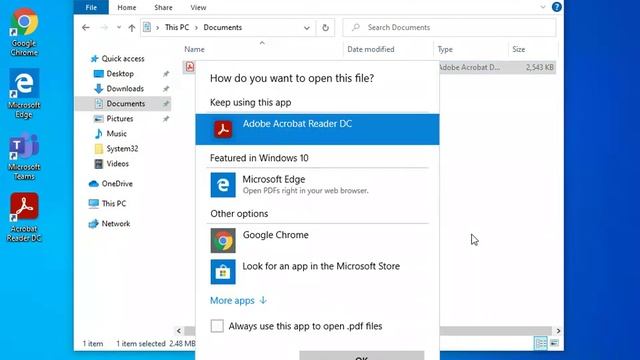Viewport: 640px width, 360px height.
Task: Switch to large icons view in status bar
Action: (x=554, y=343)
